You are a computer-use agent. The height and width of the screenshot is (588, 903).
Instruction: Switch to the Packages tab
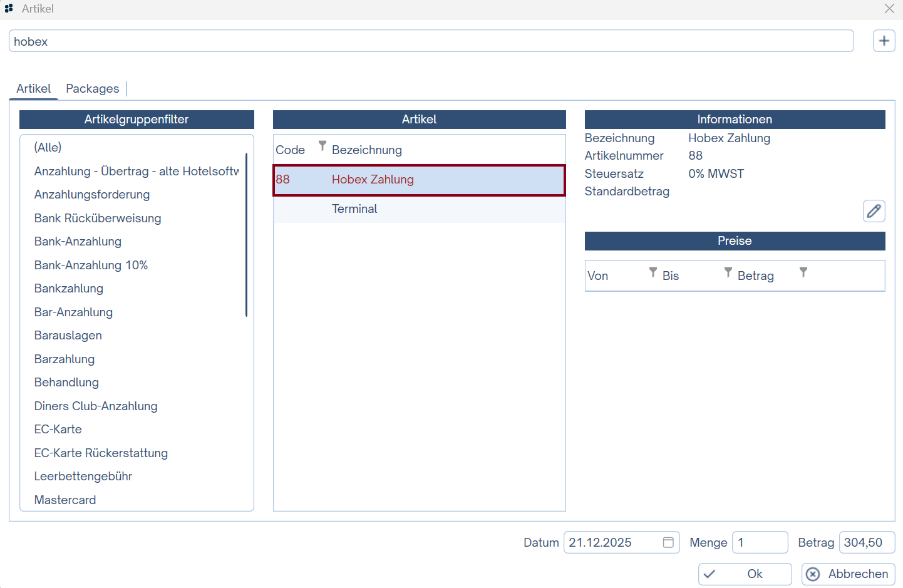(92, 89)
